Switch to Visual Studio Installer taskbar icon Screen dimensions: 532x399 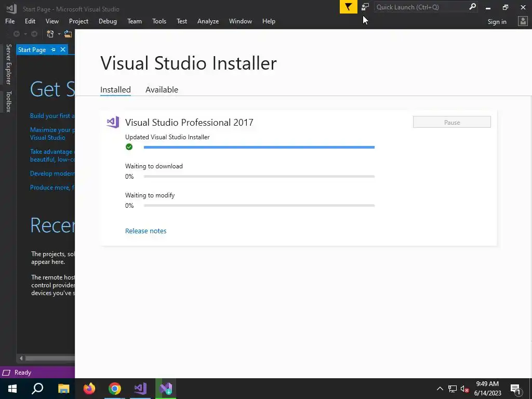coord(166,389)
